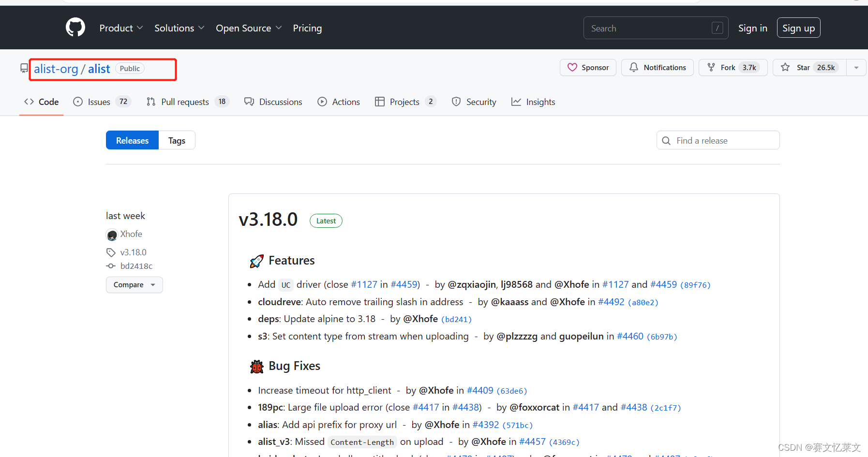Switch to the Tags view
The height and width of the screenshot is (457, 868).
(x=177, y=140)
